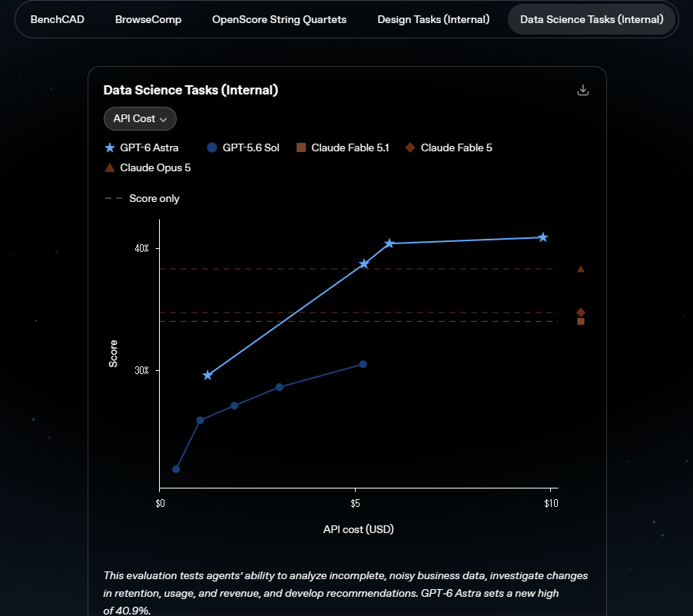Click the GPT-6 Astra star just above 40% near $6
This screenshot has width=693, height=616.
coord(389,243)
